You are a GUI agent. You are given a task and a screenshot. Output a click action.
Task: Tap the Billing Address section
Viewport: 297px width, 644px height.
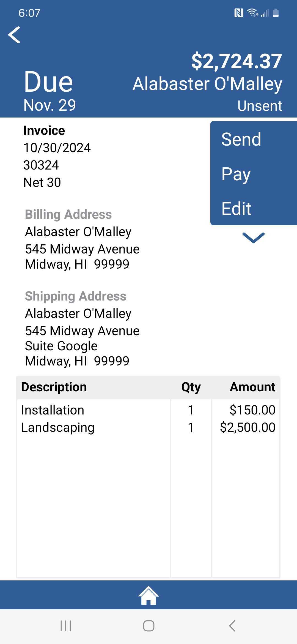[x=82, y=239]
